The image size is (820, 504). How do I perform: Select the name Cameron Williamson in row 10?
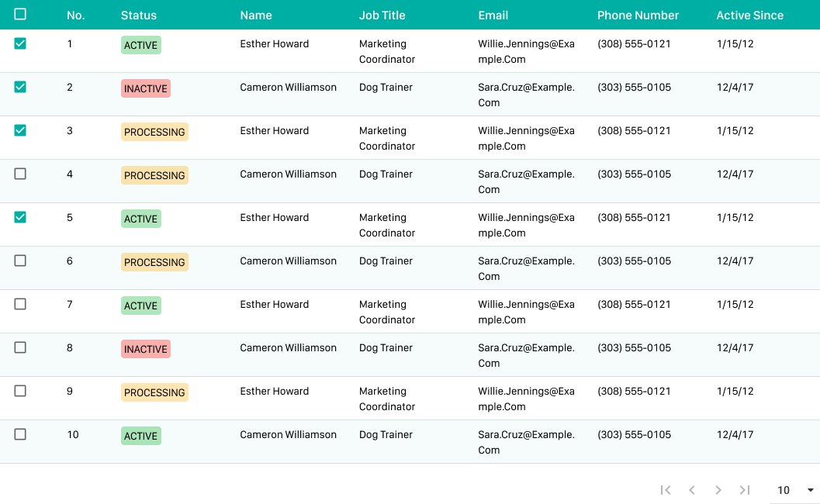[x=288, y=434]
